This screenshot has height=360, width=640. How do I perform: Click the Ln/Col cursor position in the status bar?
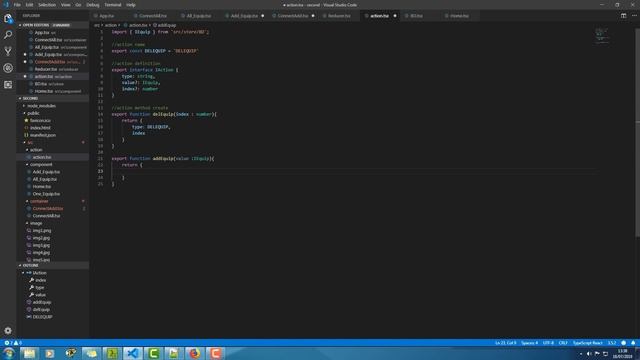point(505,343)
